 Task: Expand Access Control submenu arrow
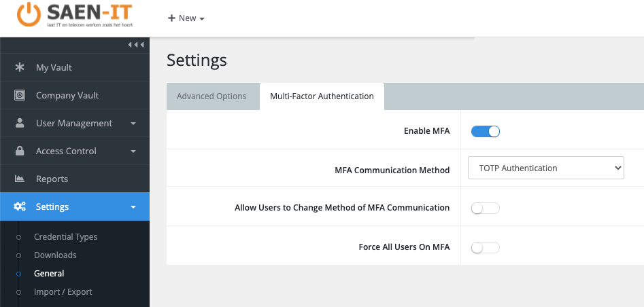[133, 151]
